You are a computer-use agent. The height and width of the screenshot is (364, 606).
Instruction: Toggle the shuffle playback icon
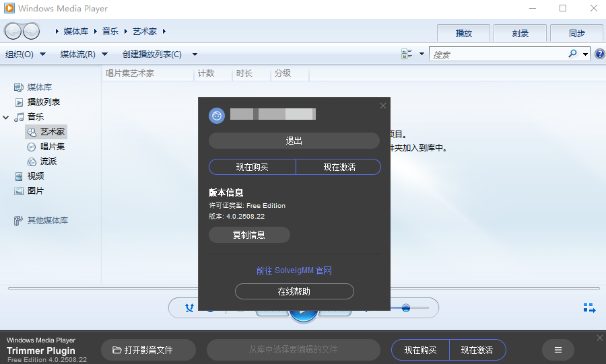[189, 307]
